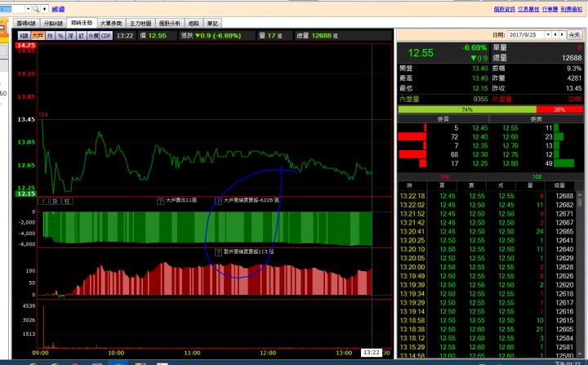Open the 交易屬性 link
This screenshot has height=365, width=588.
(528, 9)
